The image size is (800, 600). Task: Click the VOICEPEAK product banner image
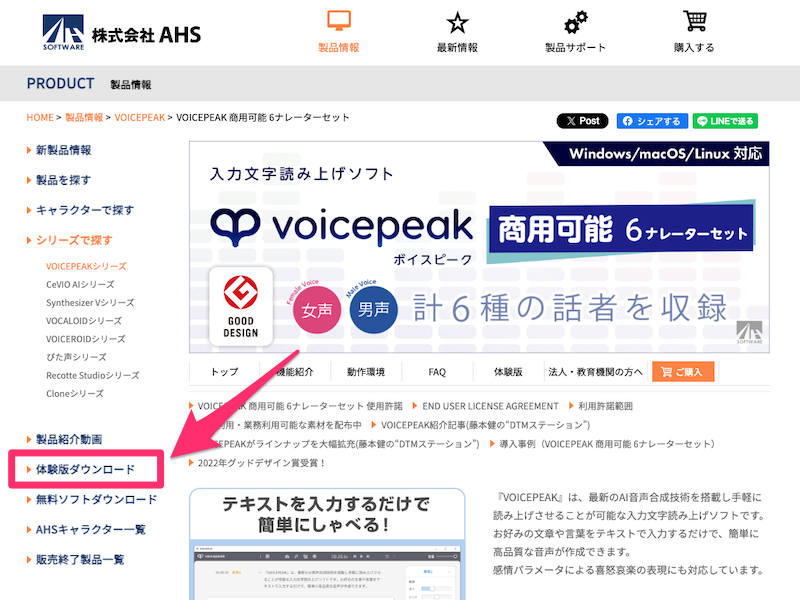478,247
